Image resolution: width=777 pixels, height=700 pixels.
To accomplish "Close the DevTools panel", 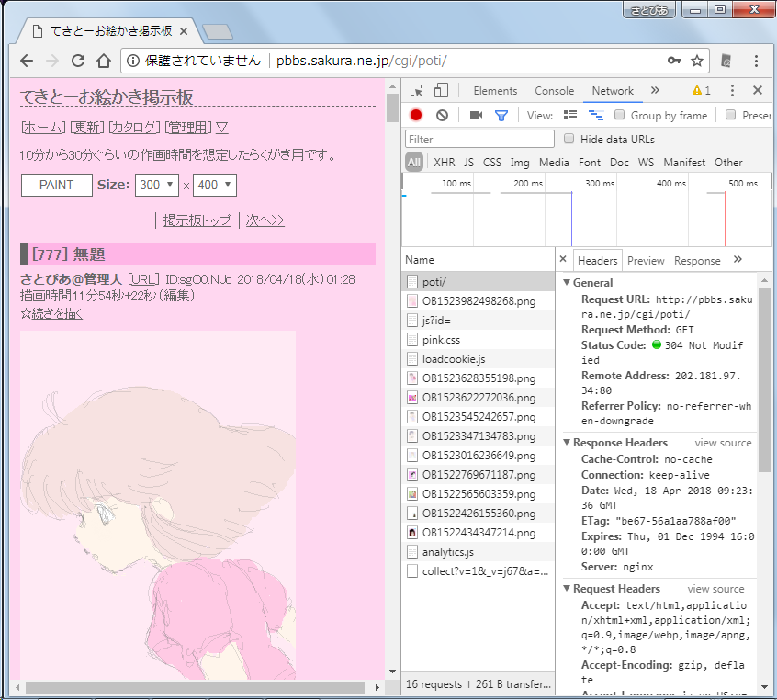I will click(757, 90).
